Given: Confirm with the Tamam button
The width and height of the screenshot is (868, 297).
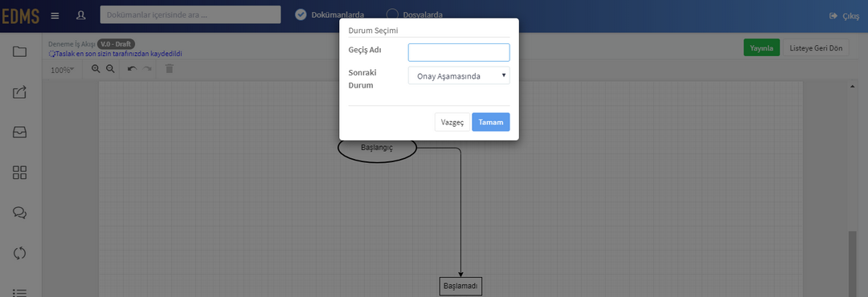Looking at the screenshot, I should 491,122.
